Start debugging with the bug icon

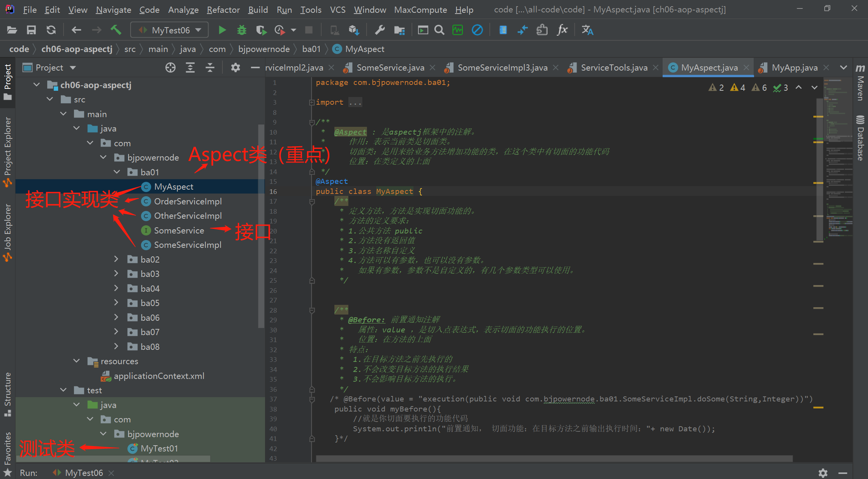pyautogui.click(x=241, y=29)
